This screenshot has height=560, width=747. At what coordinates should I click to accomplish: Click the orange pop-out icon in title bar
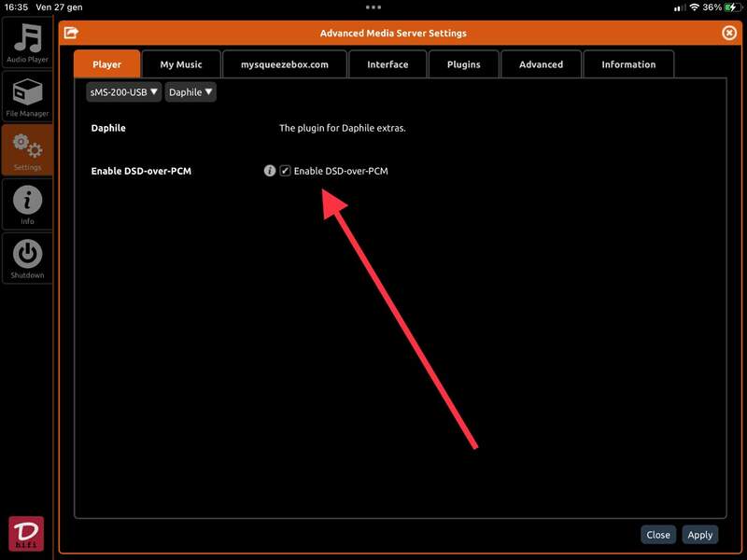coord(71,33)
